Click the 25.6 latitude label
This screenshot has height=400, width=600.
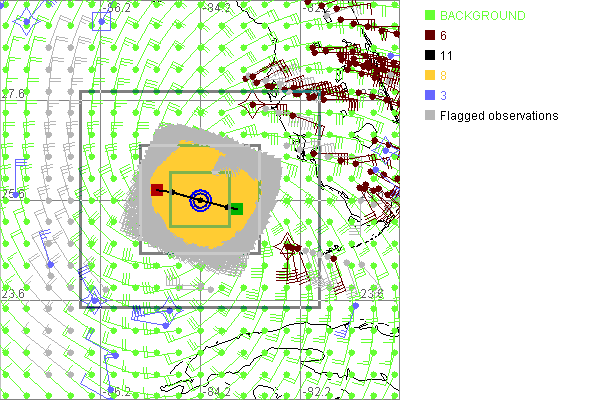click(12, 194)
